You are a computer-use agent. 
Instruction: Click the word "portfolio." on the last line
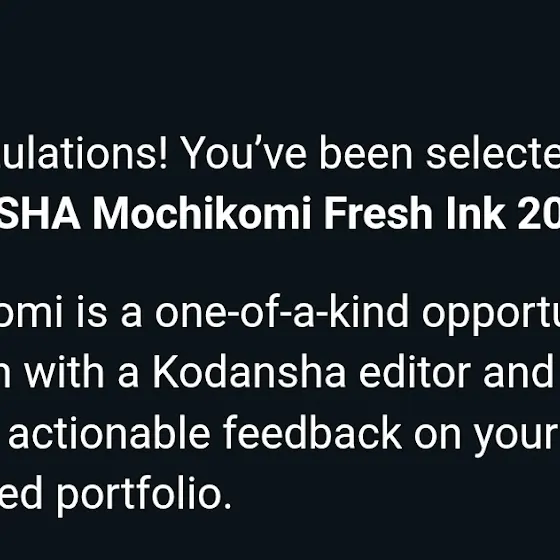tap(144, 494)
